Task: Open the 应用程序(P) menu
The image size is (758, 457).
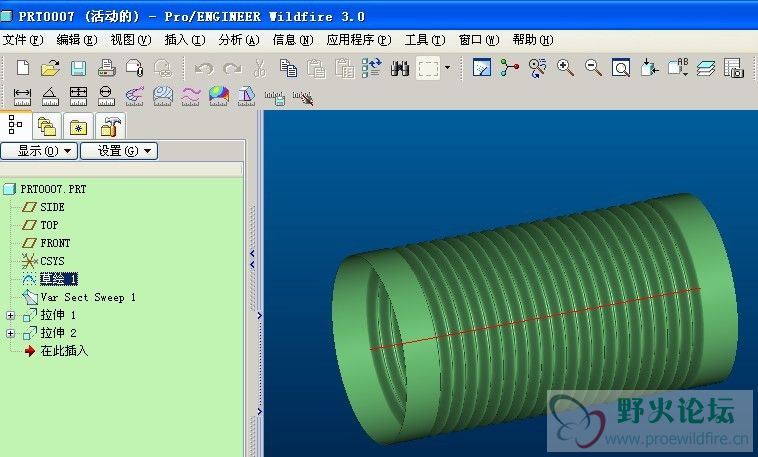Action: pyautogui.click(x=359, y=40)
